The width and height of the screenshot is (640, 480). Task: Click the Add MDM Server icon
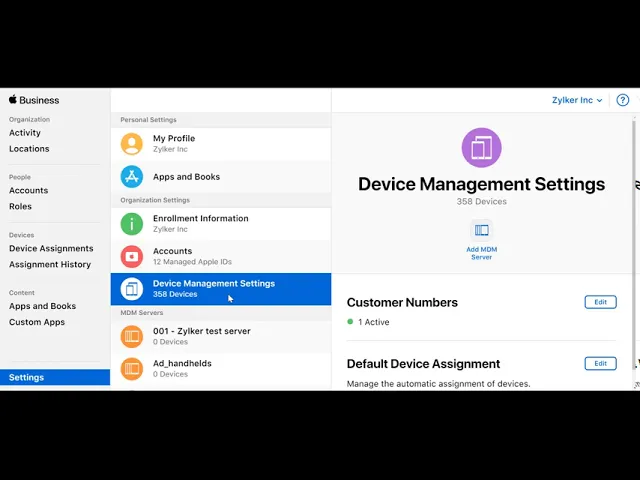(482, 230)
